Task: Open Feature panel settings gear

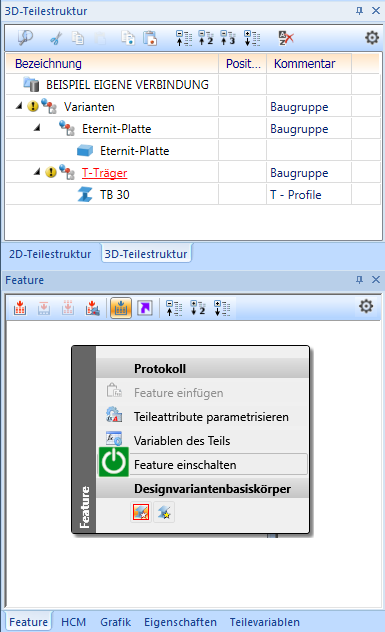Action: pos(366,306)
